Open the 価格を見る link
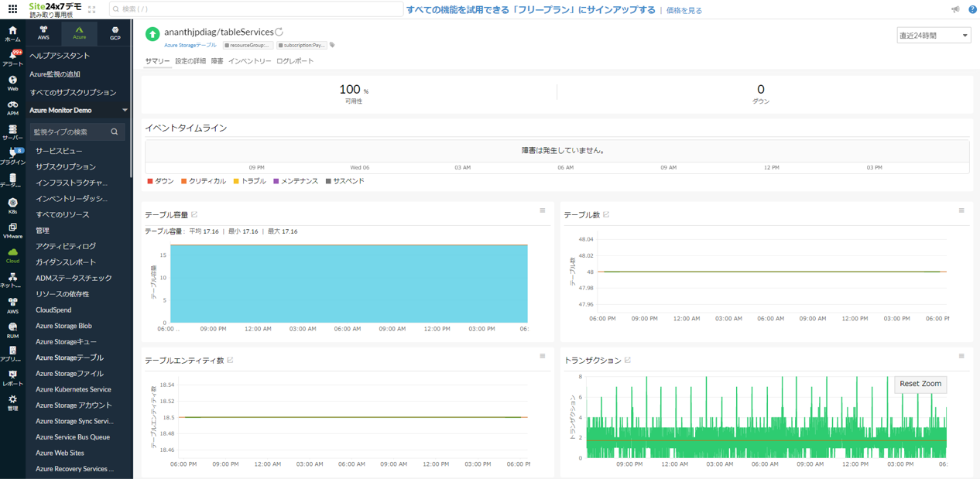The width and height of the screenshot is (980, 479). (x=684, y=10)
